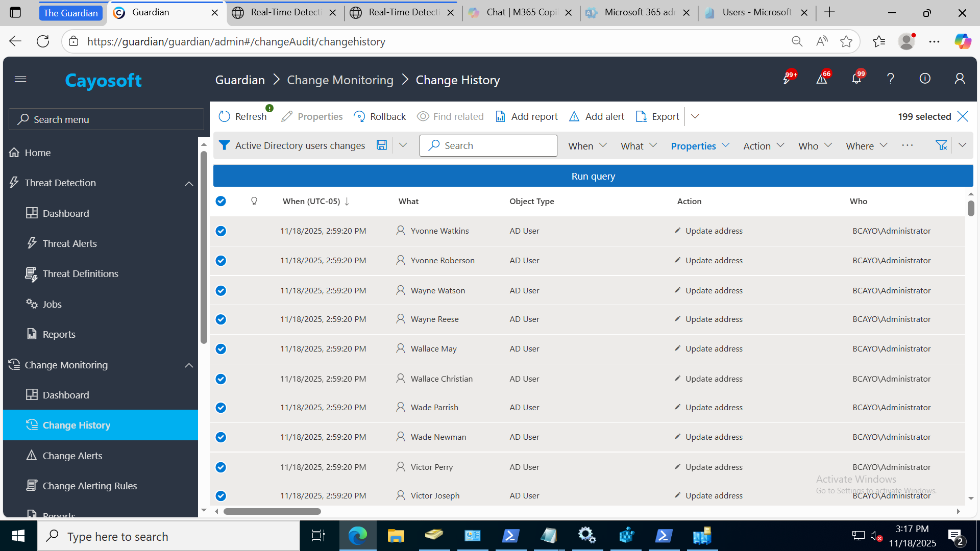Click the Add alert triangle icon
This screenshot has width=980, height=551.
pos(574,116)
